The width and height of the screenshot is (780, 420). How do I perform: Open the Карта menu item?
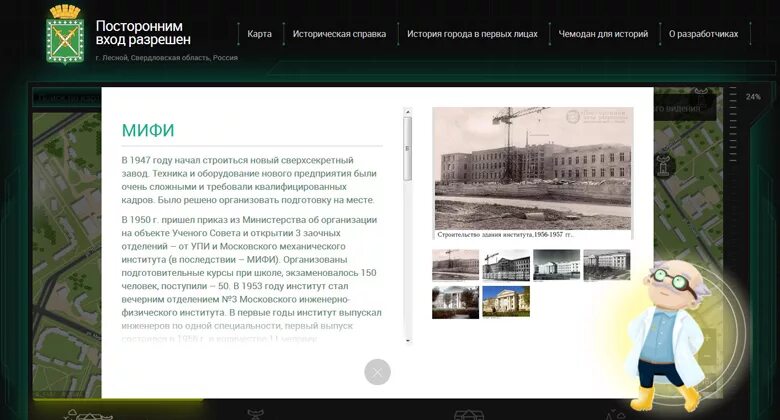click(x=259, y=34)
